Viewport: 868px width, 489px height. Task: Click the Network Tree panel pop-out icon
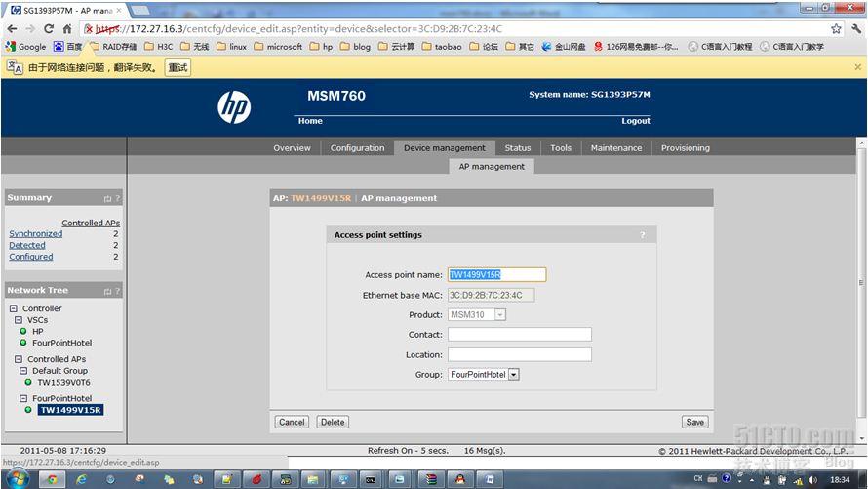click(107, 291)
